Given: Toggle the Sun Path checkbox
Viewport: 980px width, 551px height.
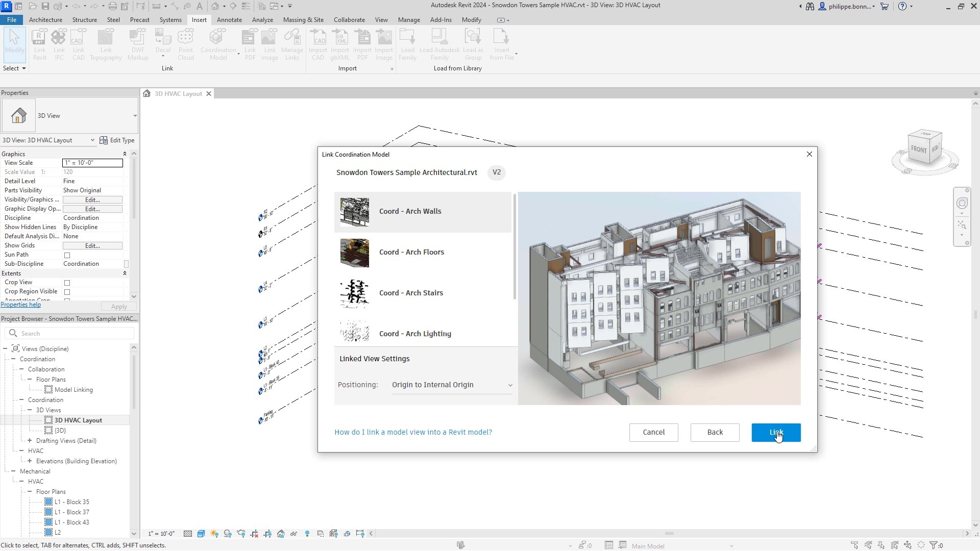Looking at the screenshot, I should [x=67, y=255].
